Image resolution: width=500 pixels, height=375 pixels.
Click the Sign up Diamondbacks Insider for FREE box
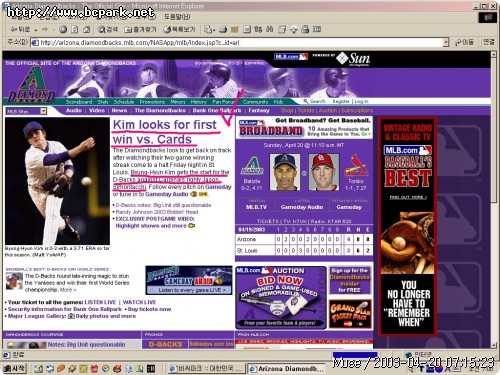tap(350, 280)
